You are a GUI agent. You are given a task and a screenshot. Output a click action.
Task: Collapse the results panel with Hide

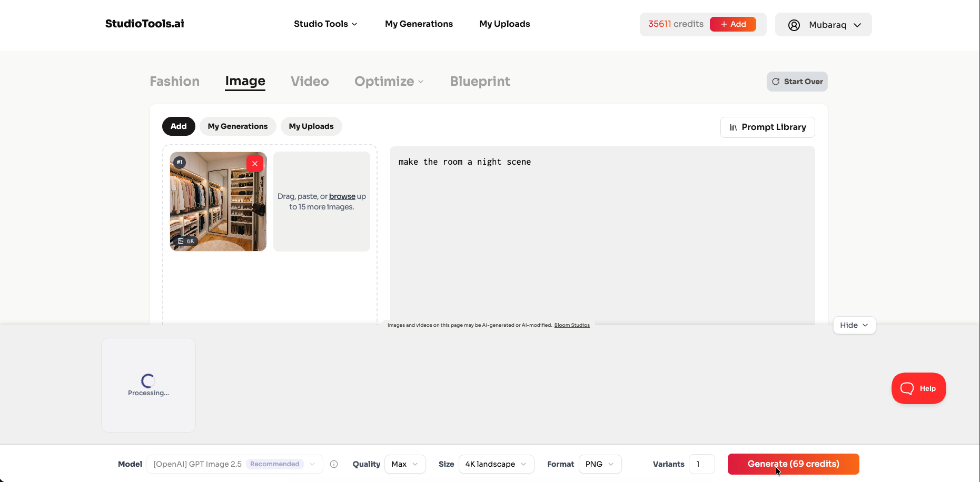[x=854, y=325]
